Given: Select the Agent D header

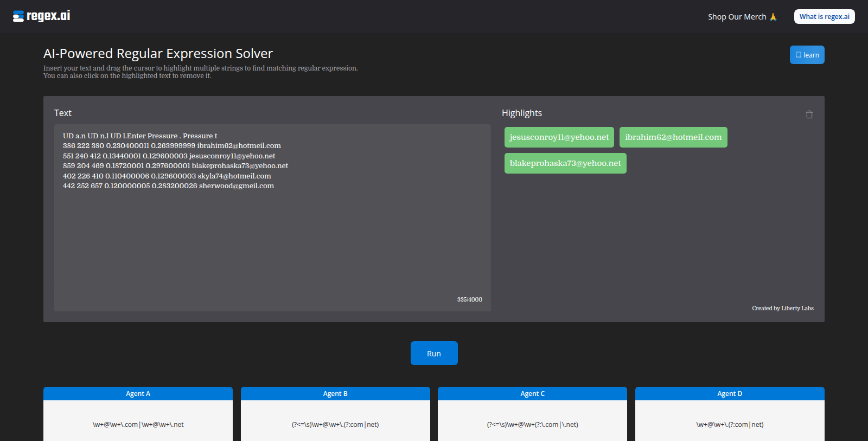Looking at the screenshot, I should click(x=730, y=394).
